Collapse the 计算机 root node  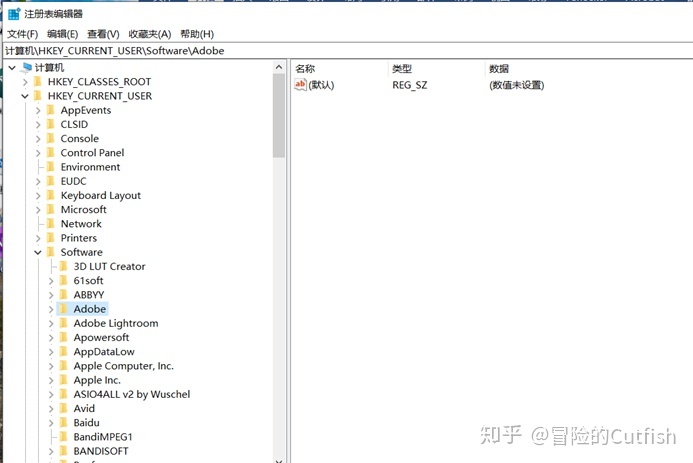click(12, 68)
